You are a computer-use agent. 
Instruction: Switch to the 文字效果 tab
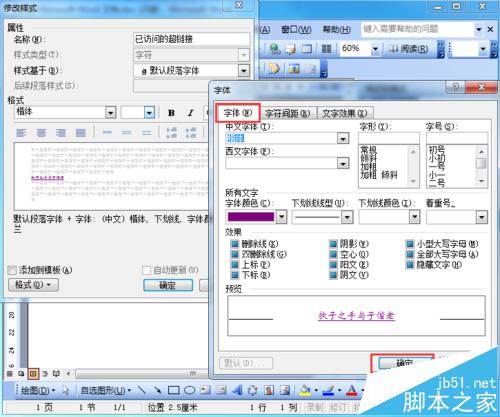point(345,113)
